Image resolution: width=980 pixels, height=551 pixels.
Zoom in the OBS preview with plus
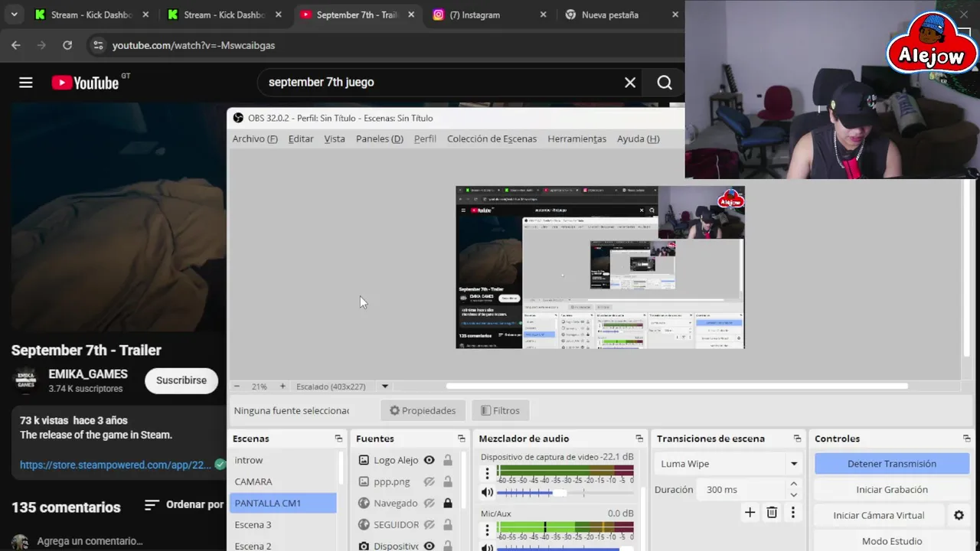[283, 386]
